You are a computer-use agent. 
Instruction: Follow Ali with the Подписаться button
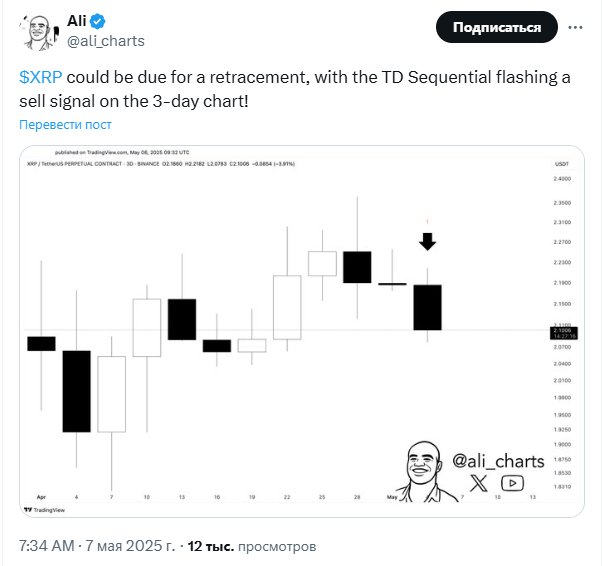coord(496,27)
